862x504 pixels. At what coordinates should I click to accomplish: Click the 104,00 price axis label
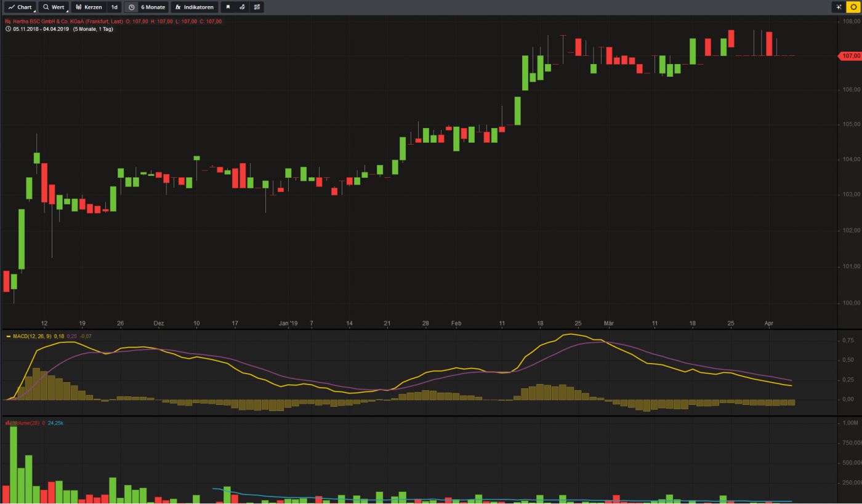pos(852,159)
